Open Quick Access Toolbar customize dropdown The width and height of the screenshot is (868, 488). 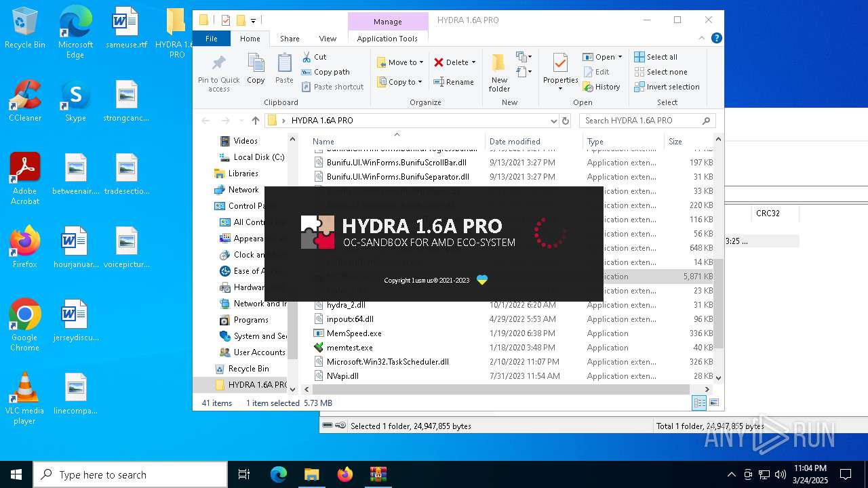tap(253, 20)
